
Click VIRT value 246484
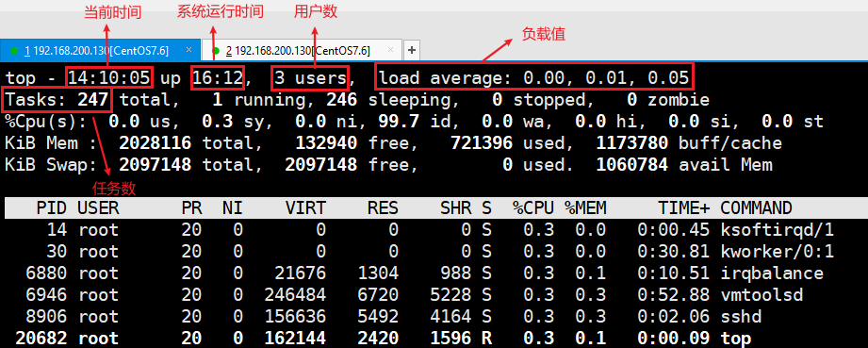click(295, 295)
